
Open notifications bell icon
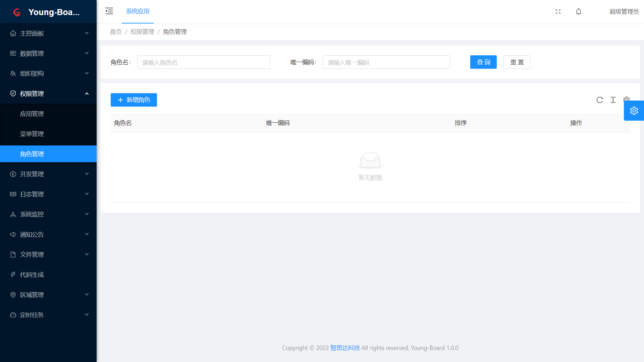pyautogui.click(x=579, y=11)
